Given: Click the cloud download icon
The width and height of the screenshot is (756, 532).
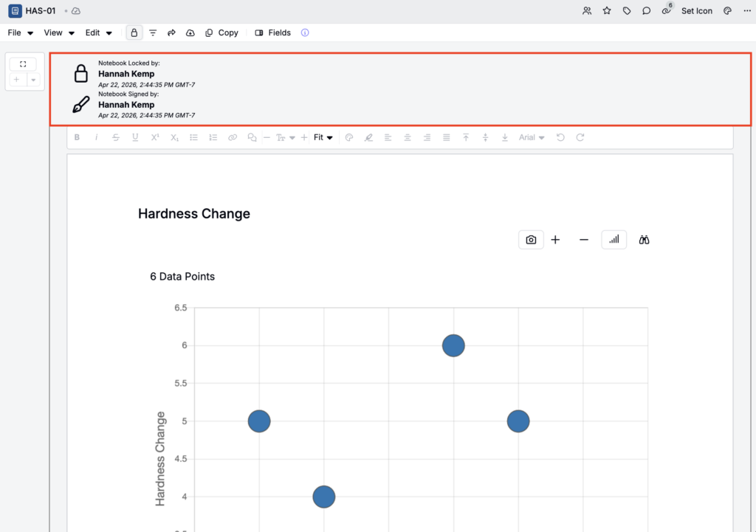Looking at the screenshot, I should tap(190, 32).
